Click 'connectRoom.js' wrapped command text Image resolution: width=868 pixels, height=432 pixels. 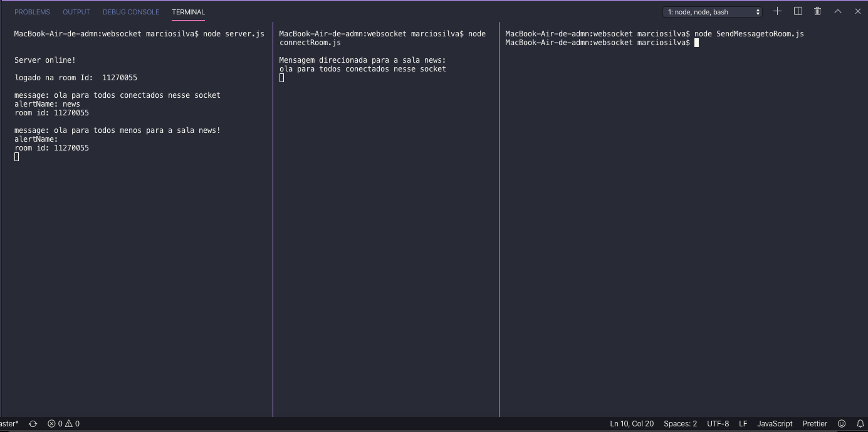coord(310,43)
